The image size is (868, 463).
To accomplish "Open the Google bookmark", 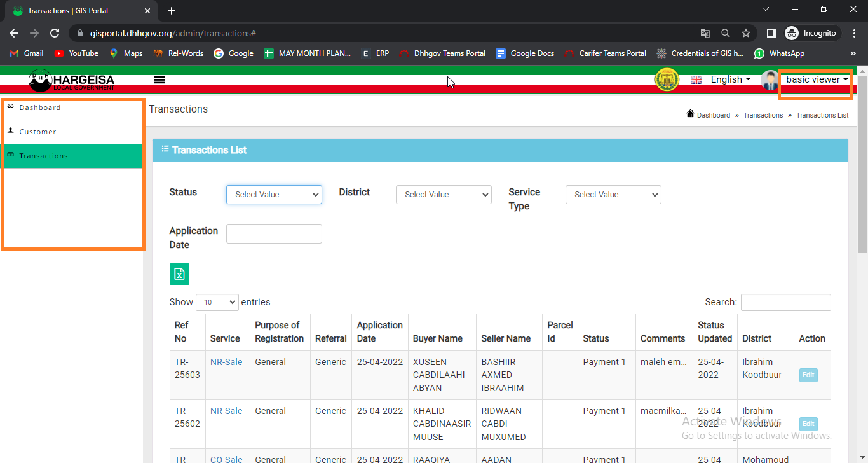I will (x=233, y=53).
